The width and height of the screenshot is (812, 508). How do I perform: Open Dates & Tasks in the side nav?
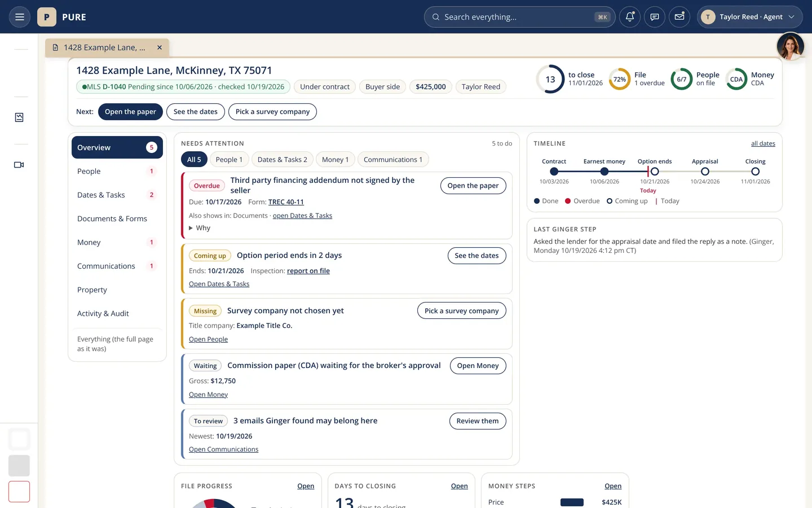[117, 195]
